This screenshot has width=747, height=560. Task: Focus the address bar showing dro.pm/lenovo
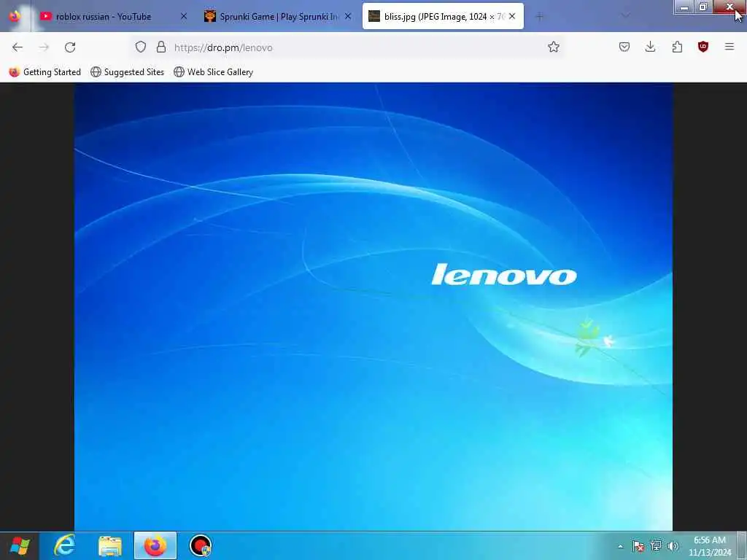click(x=348, y=47)
